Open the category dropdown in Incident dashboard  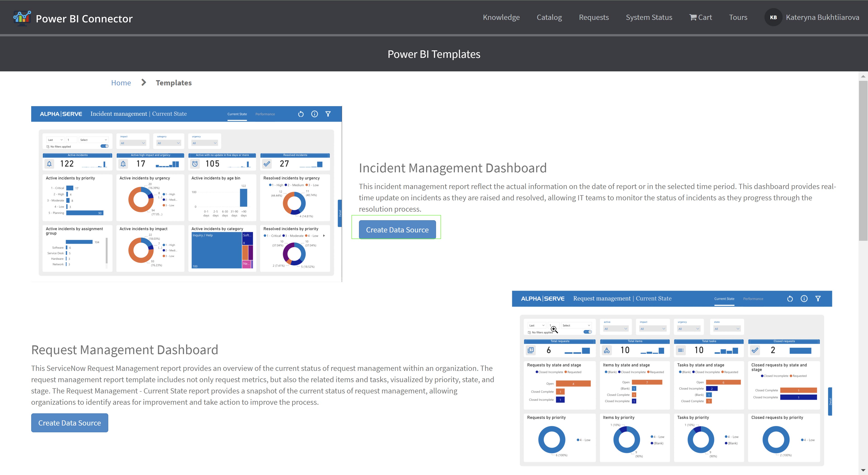tap(169, 143)
